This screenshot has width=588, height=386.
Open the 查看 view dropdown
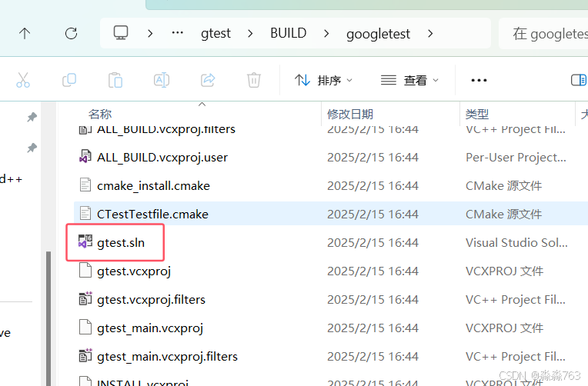[410, 80]
